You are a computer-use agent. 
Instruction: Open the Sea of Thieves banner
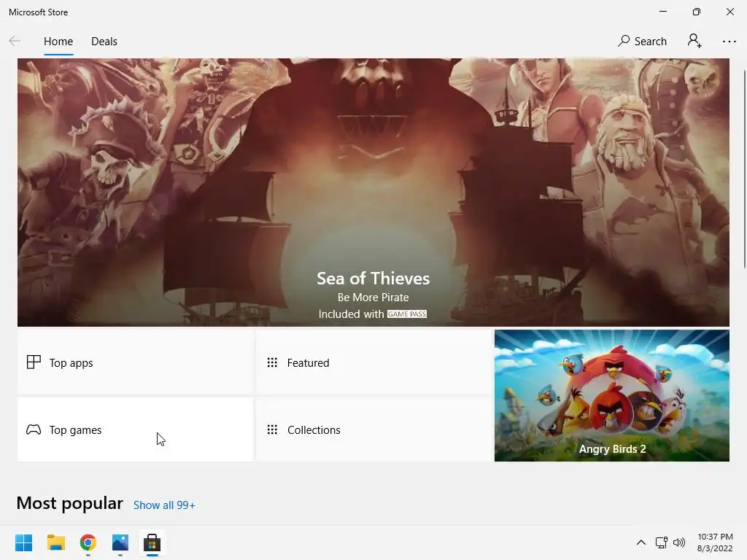(x=373, y=192)
